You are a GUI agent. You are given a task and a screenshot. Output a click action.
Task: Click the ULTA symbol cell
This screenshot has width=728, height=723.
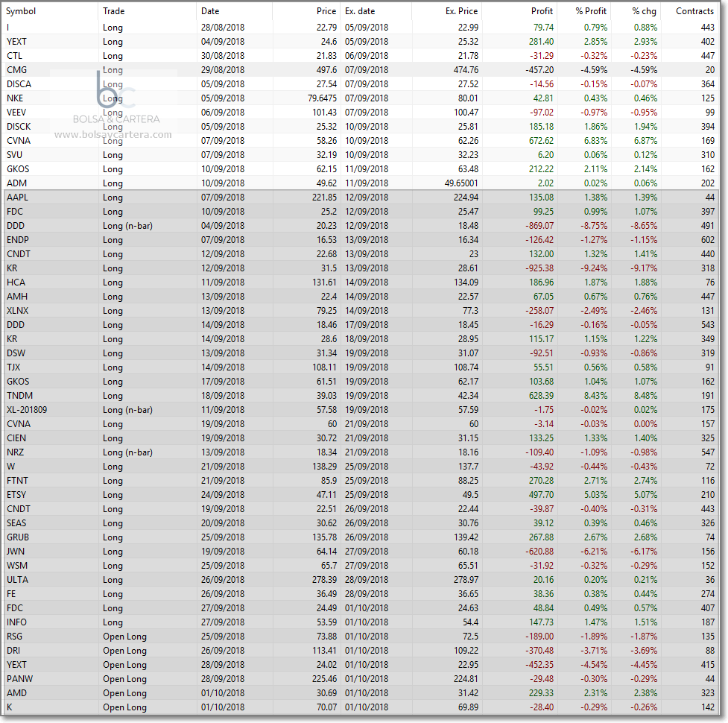coord(18,579)
